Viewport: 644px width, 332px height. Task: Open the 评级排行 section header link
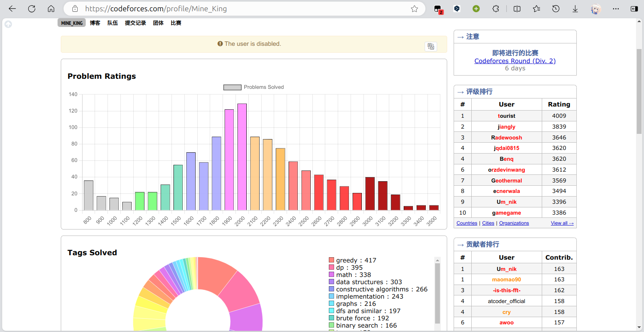479,92
